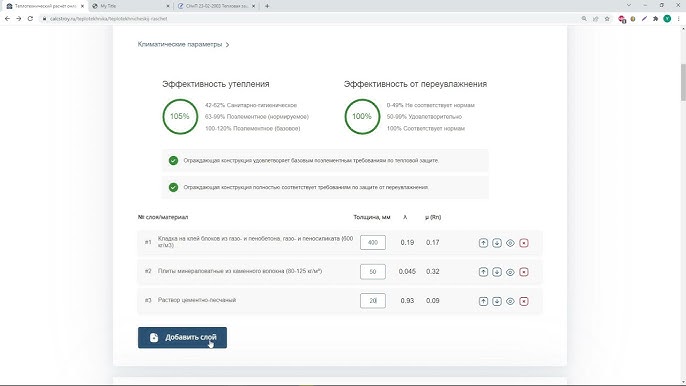Click λ value 0.045 of layer #2

pyautogui.click(x=407, y=271)
